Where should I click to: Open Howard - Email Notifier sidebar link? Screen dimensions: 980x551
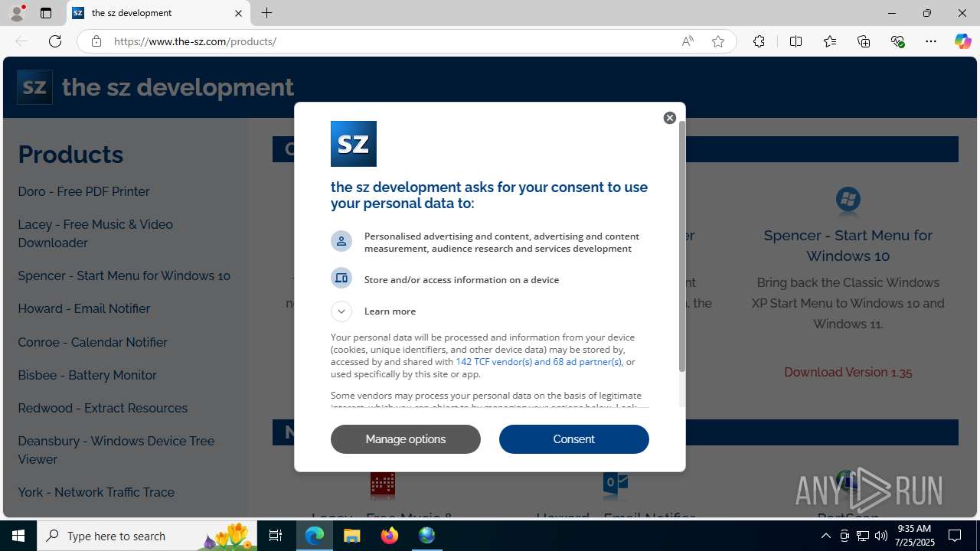(84, 308)
